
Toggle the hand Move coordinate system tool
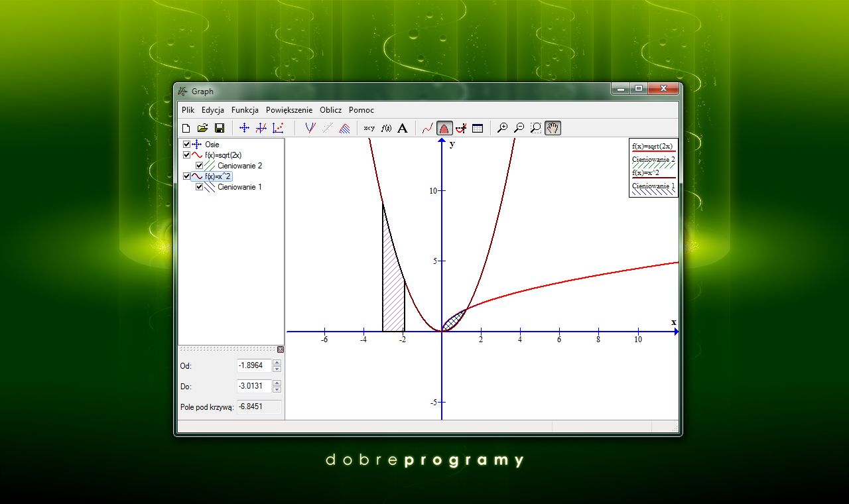pyautogui.click(x=553, y=128)
